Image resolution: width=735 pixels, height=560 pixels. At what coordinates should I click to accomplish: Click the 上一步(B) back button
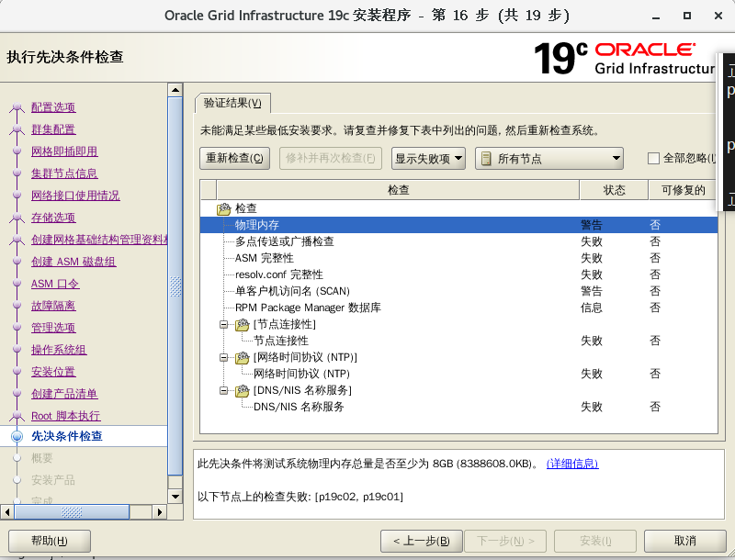[422, 542]
